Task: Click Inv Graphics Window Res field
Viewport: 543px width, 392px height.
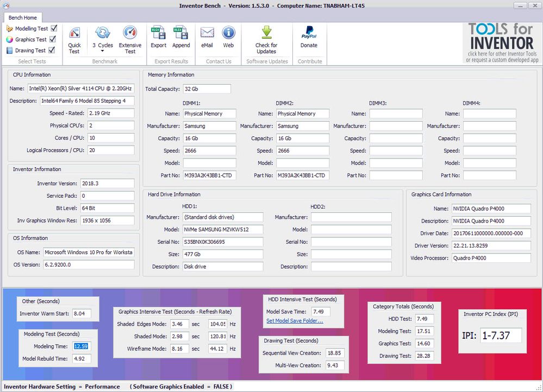Action: (108, 220)
